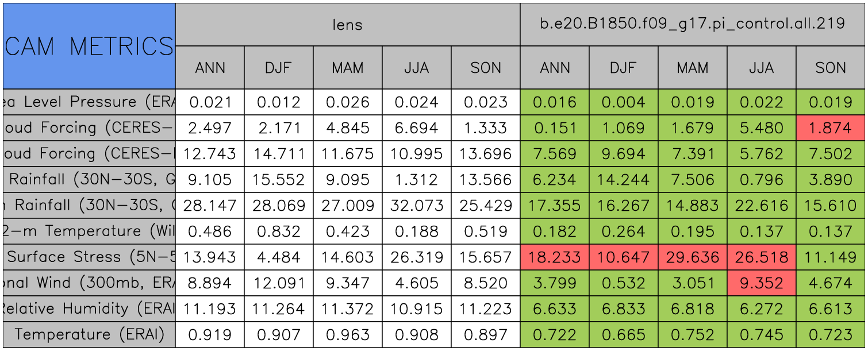Screen dimensions: 868x351
Task: Click the Temperature (ERAI) row label
Action: tap(89, 335)
